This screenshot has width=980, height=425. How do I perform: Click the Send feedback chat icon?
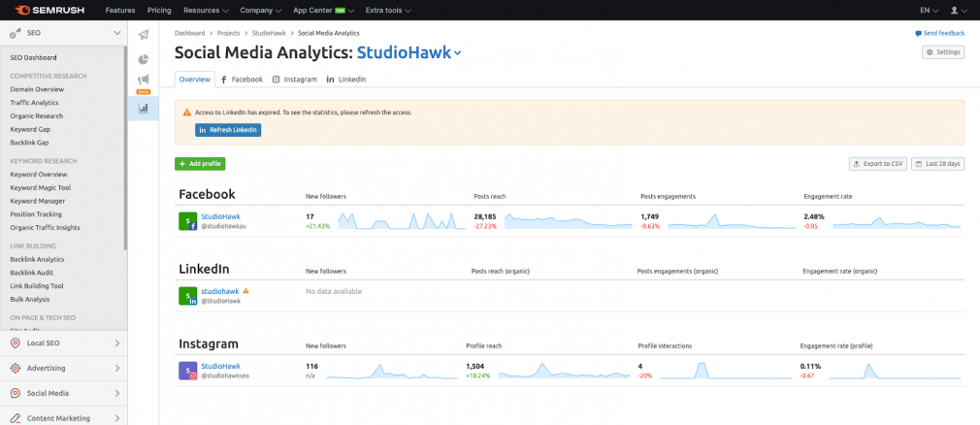(x=918, y=33)
